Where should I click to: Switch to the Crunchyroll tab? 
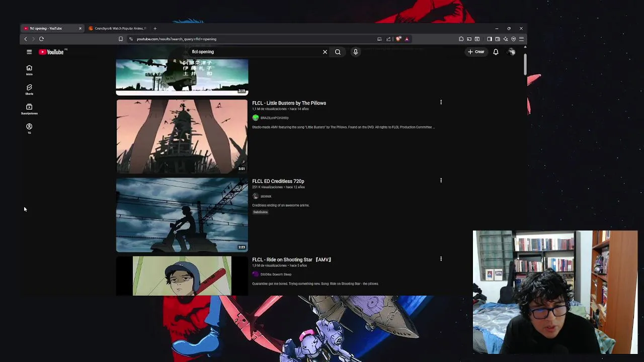tap(117, 28)
